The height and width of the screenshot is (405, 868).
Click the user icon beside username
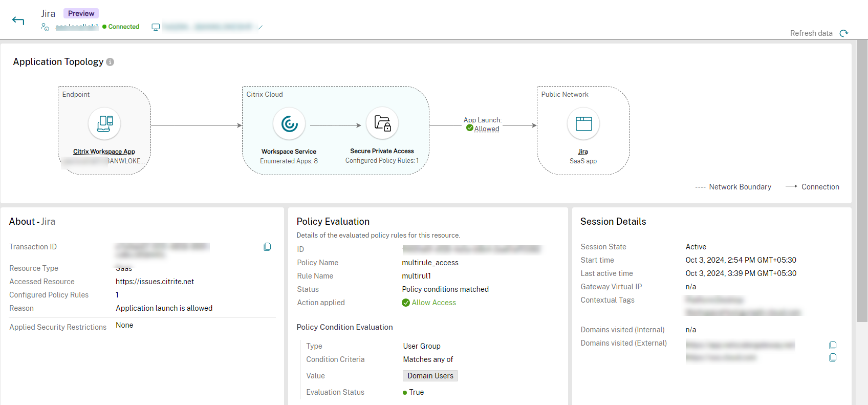point(45,27)
